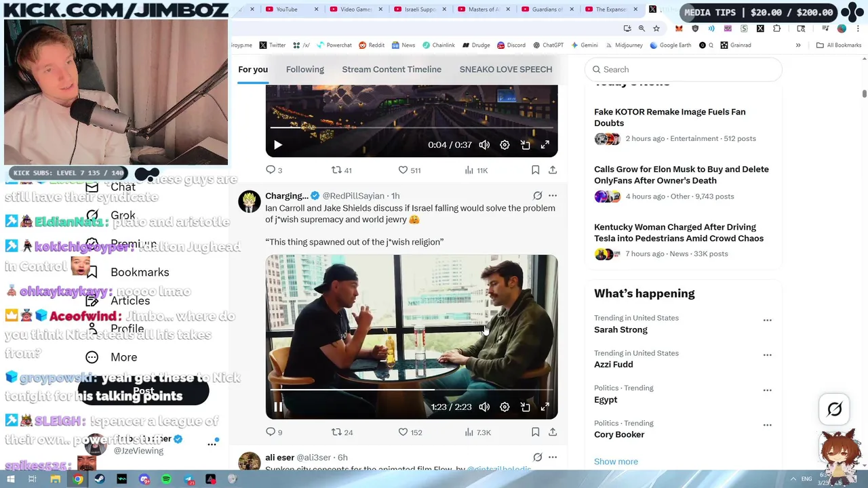Open the Sarah Strong trending topic
The width and height of the screenshot is (868, 488).
pos(620,329)
